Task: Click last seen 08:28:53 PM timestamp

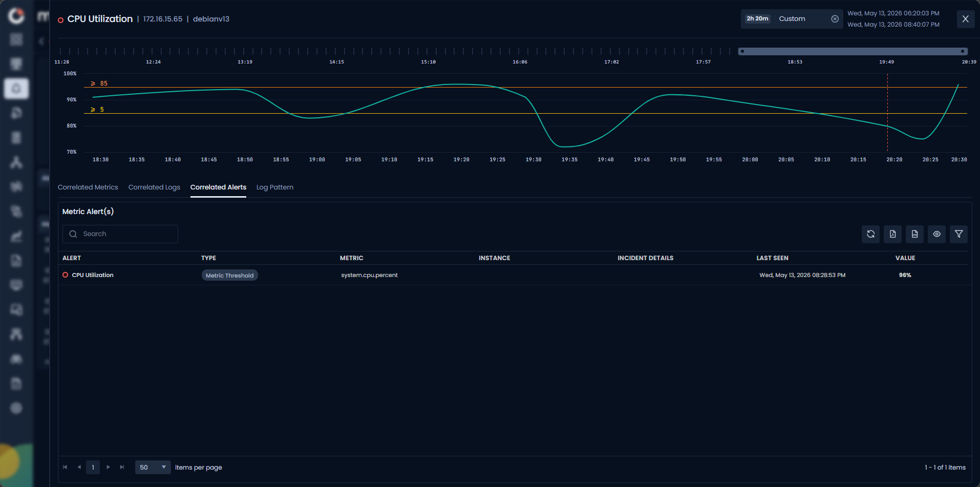Action: tap(802, 275)
